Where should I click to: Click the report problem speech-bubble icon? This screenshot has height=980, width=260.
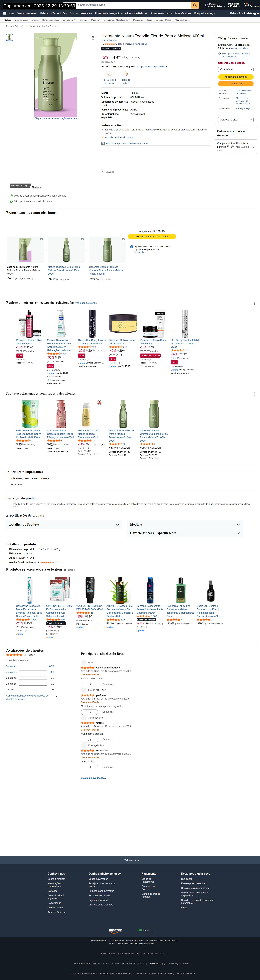(x=103, y=143)
